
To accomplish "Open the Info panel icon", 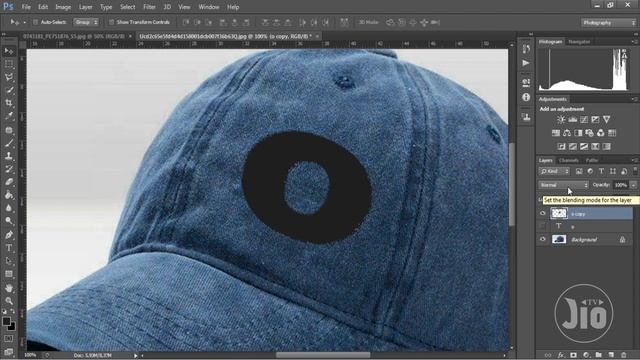I will 526,97.
